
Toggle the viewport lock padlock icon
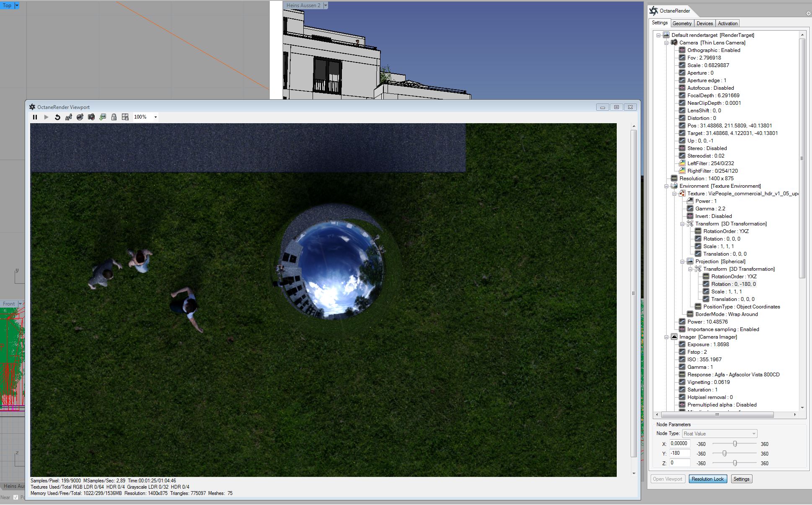click(x=114, y=117)
